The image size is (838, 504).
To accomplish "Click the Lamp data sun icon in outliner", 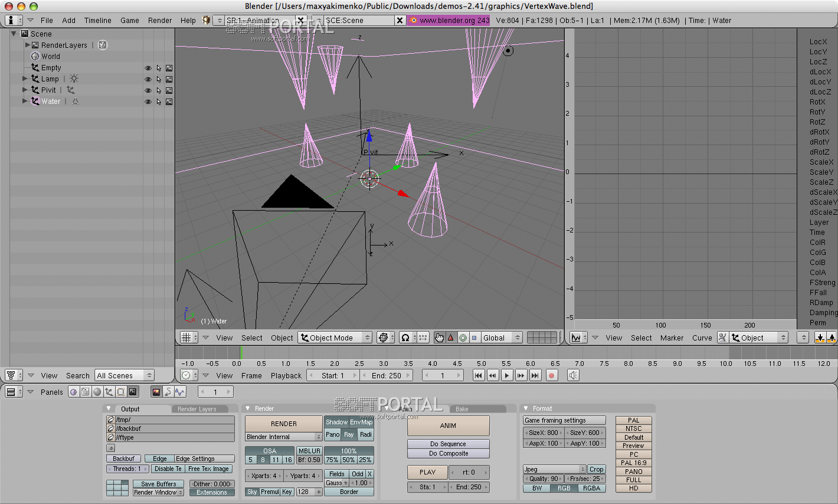I will pos(74,78).
